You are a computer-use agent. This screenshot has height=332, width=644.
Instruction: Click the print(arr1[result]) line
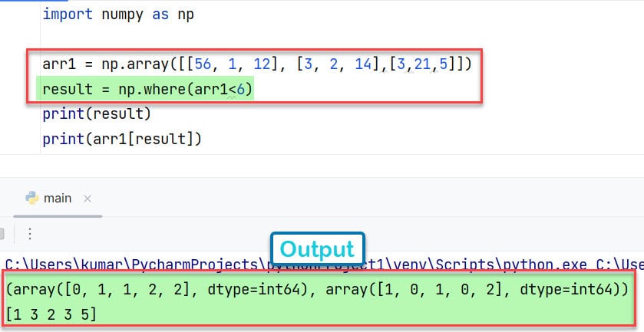122,139
